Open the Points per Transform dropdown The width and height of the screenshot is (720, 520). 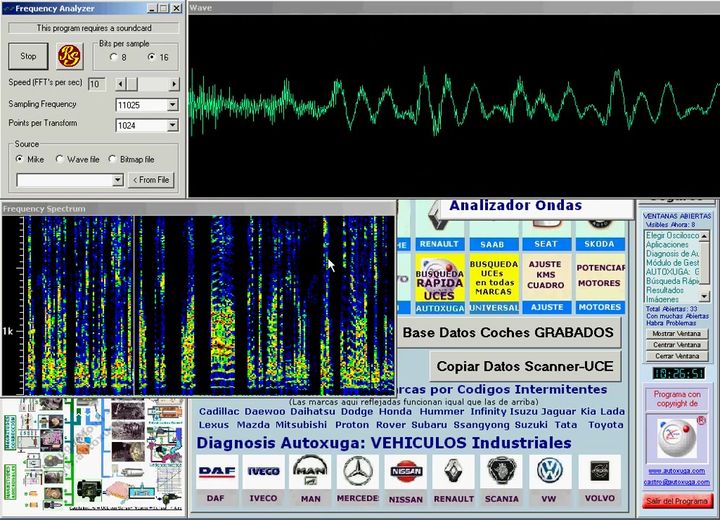[x=172, y=125]
